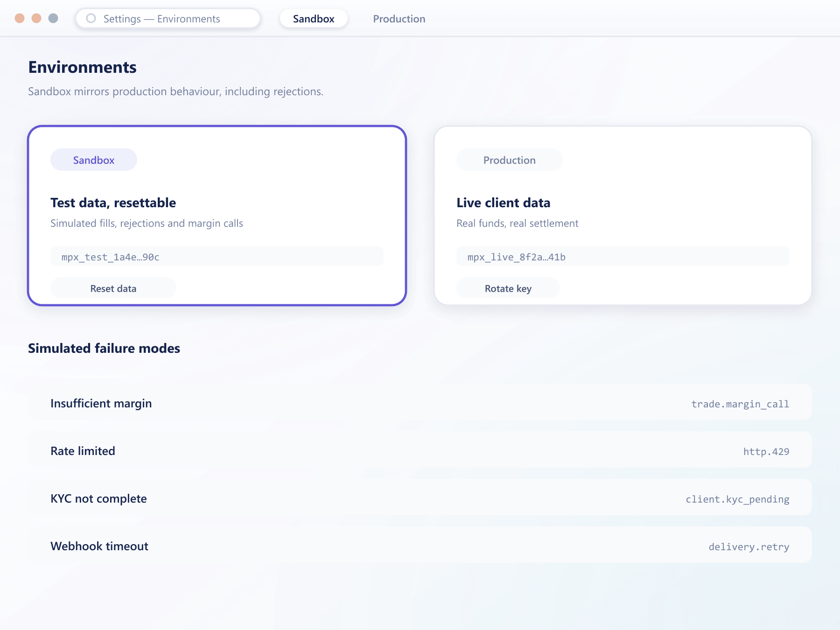Click the Simulated failure modes heading
Screen dimensions: 840x630
pyautogui.click(x=104, y=348)
